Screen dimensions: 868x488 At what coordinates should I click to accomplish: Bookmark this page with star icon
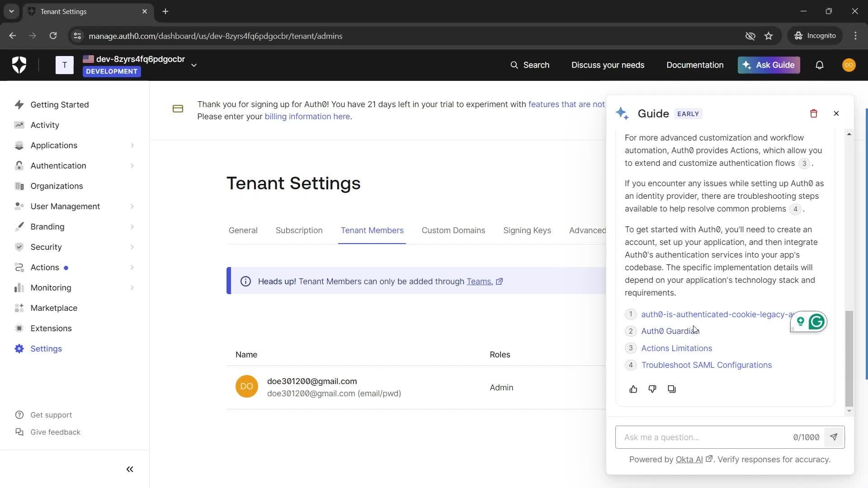coord(769,36)
